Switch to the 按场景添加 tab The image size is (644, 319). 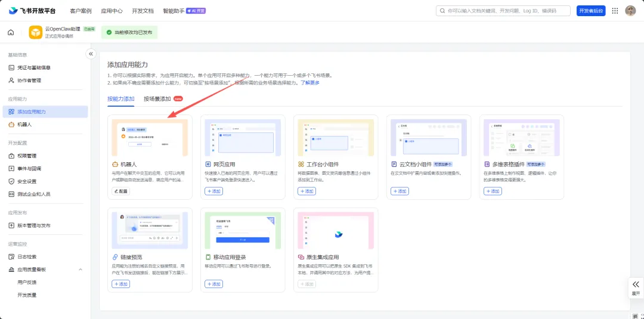coord(157,99)
